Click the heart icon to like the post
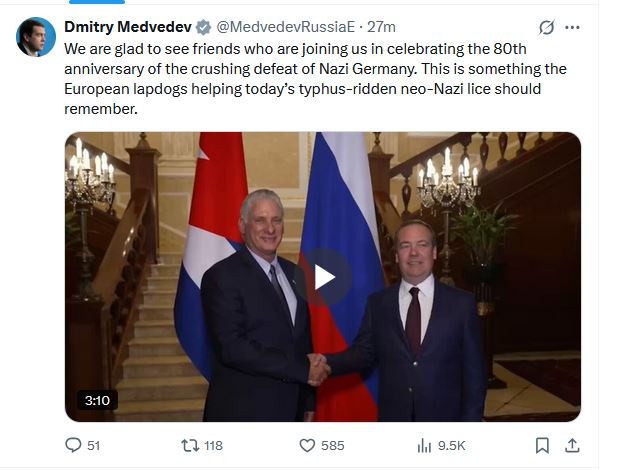 coord(308,445)
